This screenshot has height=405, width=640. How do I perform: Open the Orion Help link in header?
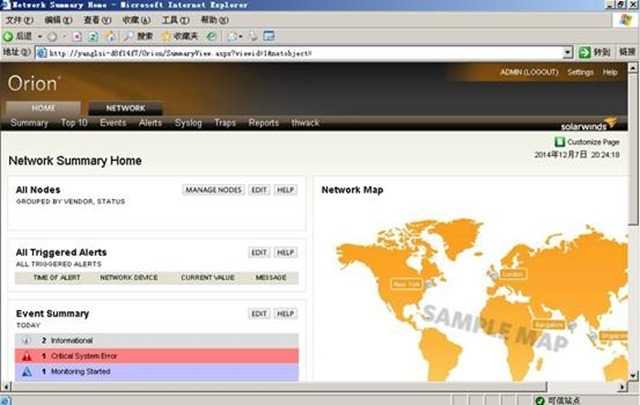pyautogui.click(x=610, y=72)
